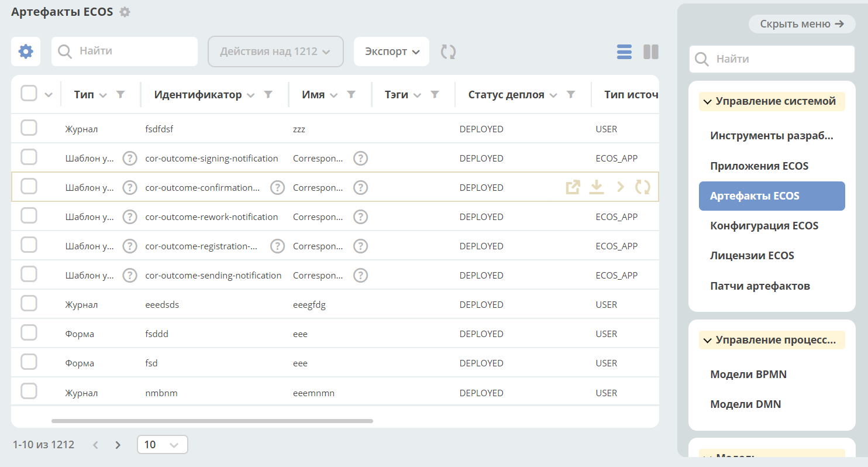Focus the sidebar menu Найти search field
Image resolution: width=868 pixels, height=467 pixels.
coord(772,59)
